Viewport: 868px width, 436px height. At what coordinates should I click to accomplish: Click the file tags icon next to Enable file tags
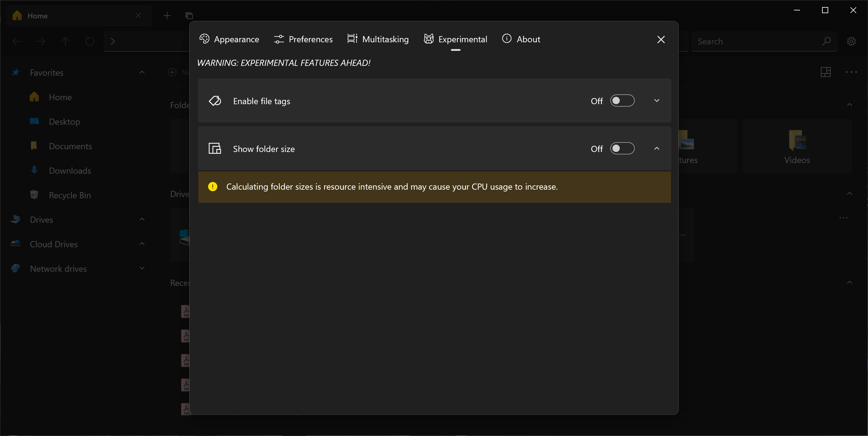tap(215, 101)
